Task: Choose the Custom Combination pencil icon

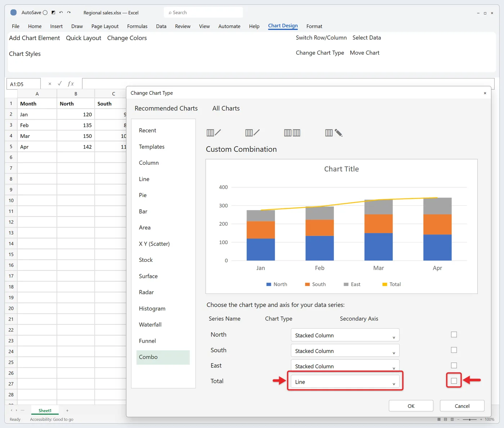Action: [334, 133]
